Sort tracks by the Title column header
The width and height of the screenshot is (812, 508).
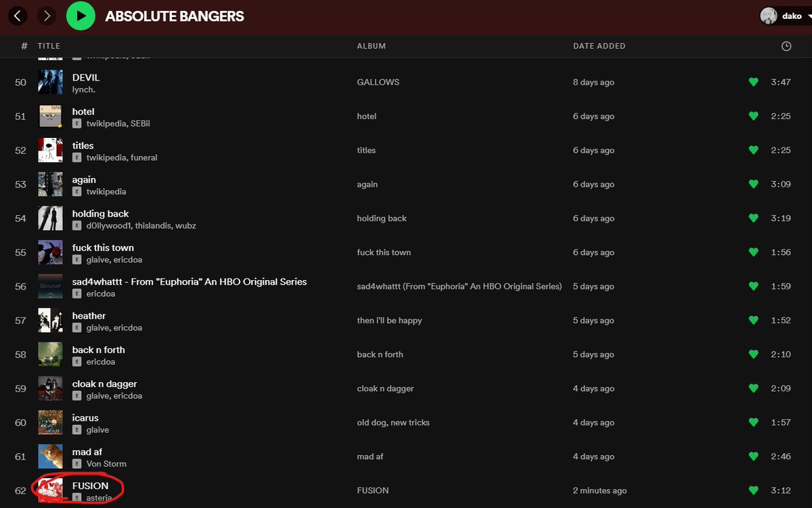[x=49, y=46]
